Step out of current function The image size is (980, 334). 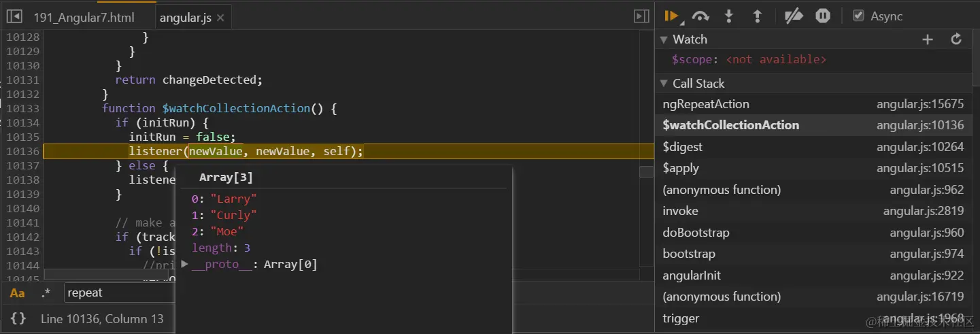point(758,16)
